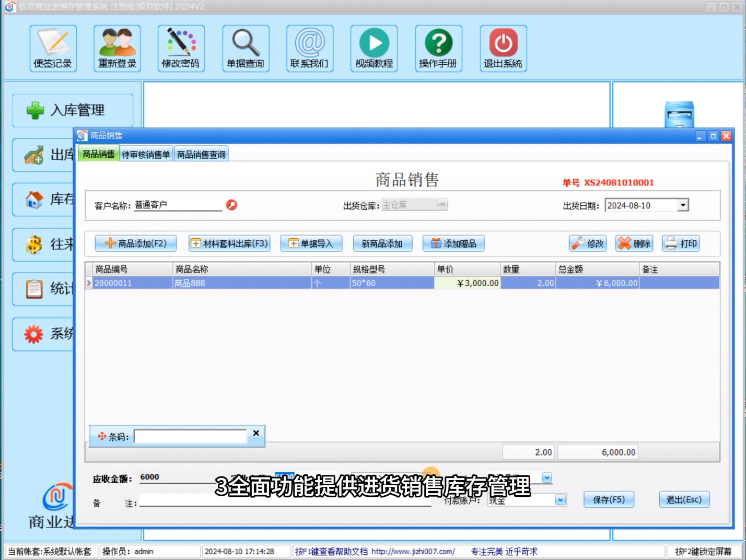Screen dimensions: 746x560
Task: Click the 统计 clipboard icon in sidebar
Action: 34,289
